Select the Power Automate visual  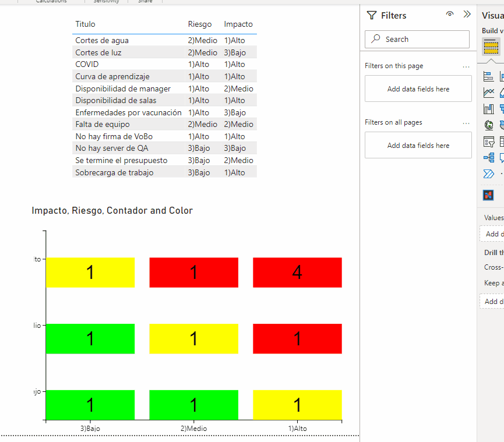pos(488,174)
